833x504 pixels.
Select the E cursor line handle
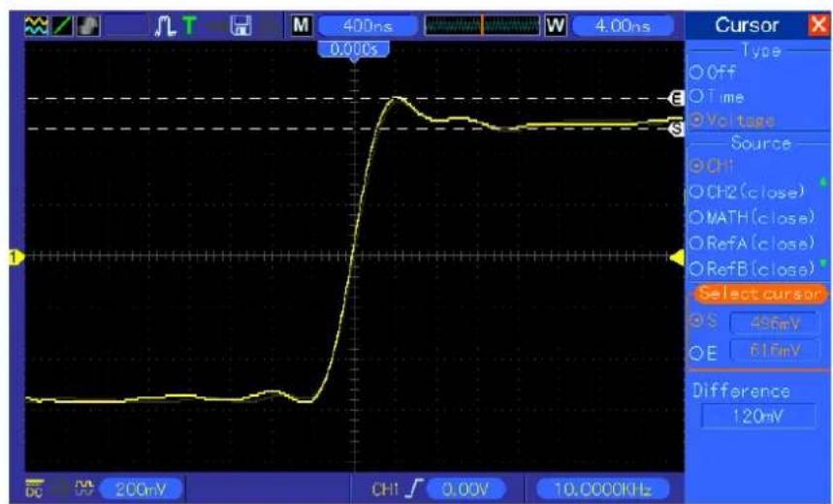tap(677, 98)
